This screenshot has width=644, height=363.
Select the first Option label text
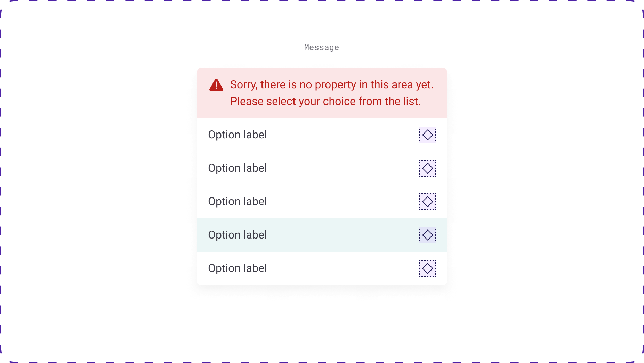pos(238,135)
